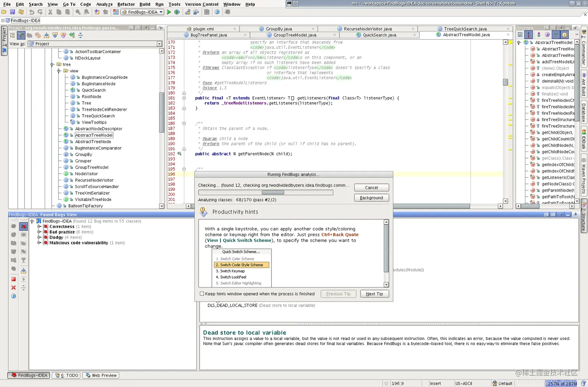Select NodeVisitor in the project tree
This screenshot has width=588, height=387.
coord(86,174)
